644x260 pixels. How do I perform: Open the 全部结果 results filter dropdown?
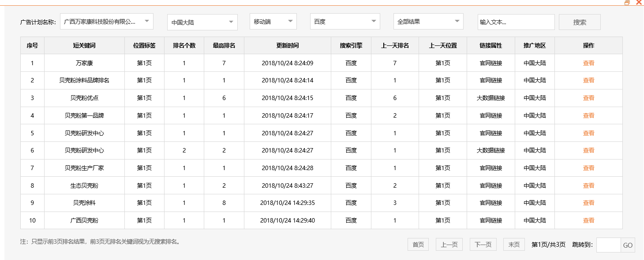[x=428, y=21]
